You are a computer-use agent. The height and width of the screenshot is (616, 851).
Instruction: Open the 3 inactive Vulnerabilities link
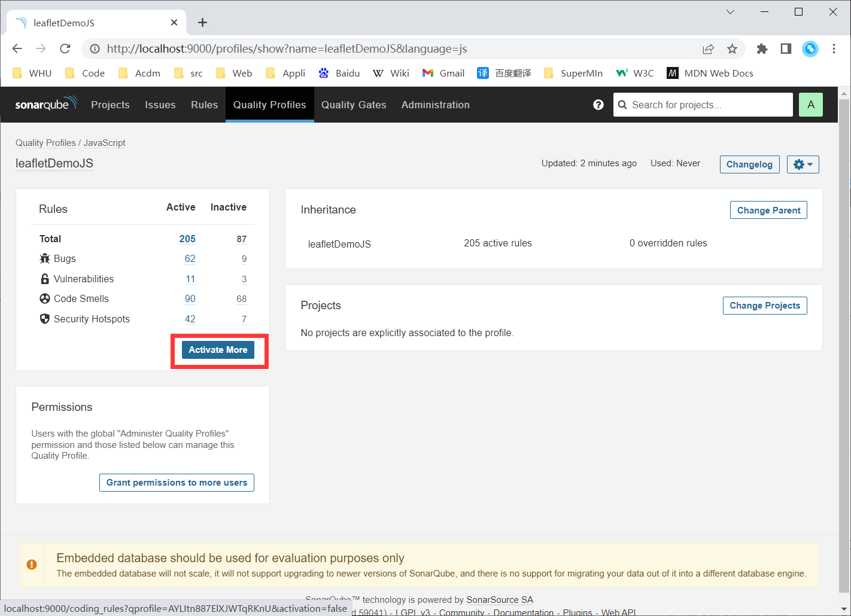[x=244, y=279]
